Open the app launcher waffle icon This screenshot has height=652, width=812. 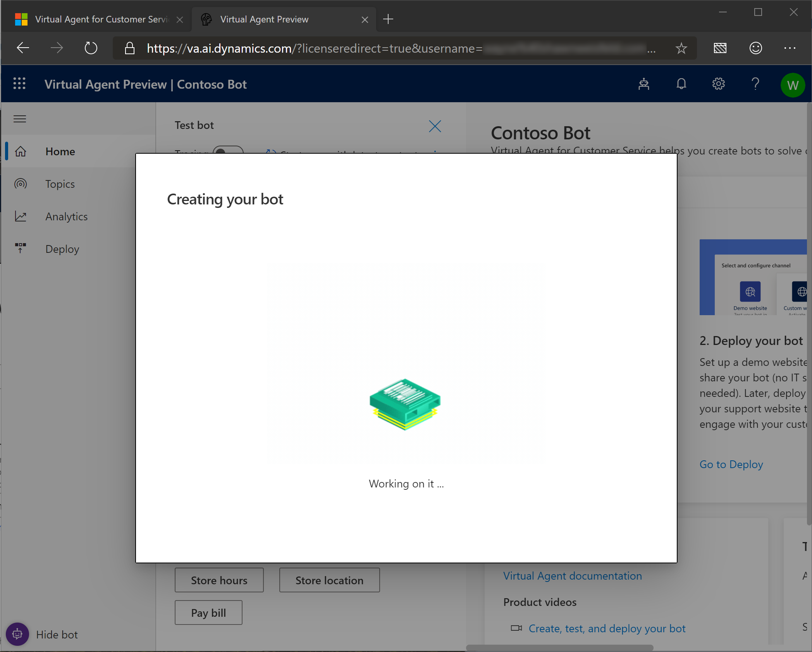click(19, 84)
